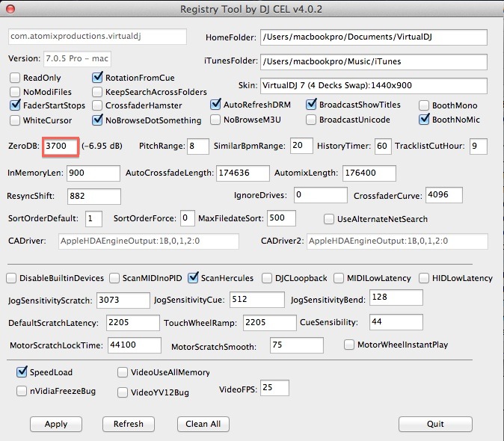The height and width of the screenshot is (441, 504).
Task: Select the TouchWheelRamp input
Action: 270,323
